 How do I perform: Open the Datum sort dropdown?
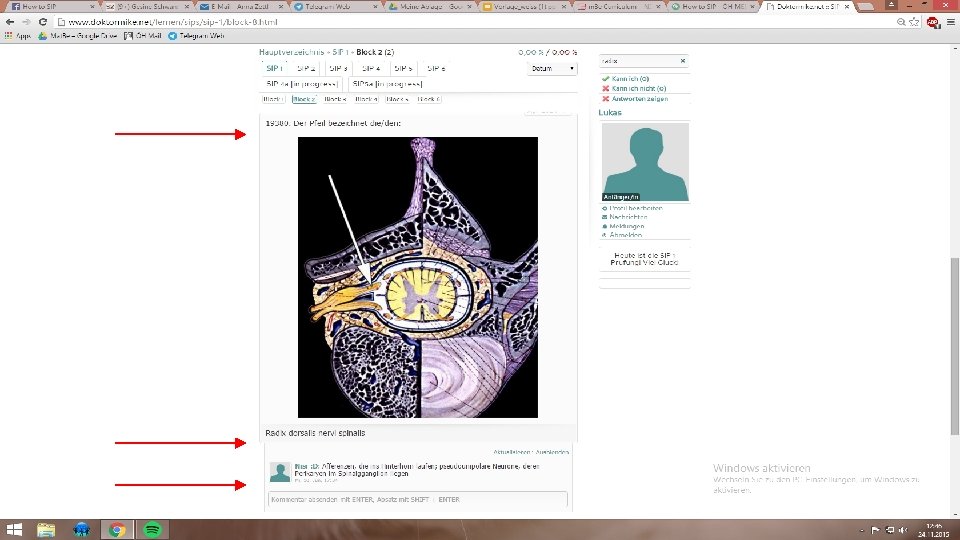552,69
